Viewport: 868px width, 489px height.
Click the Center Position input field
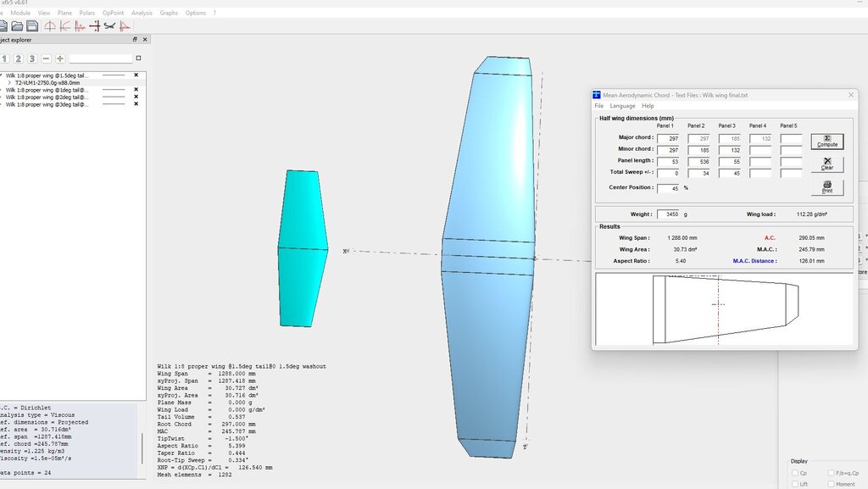(x=668, y=188)
